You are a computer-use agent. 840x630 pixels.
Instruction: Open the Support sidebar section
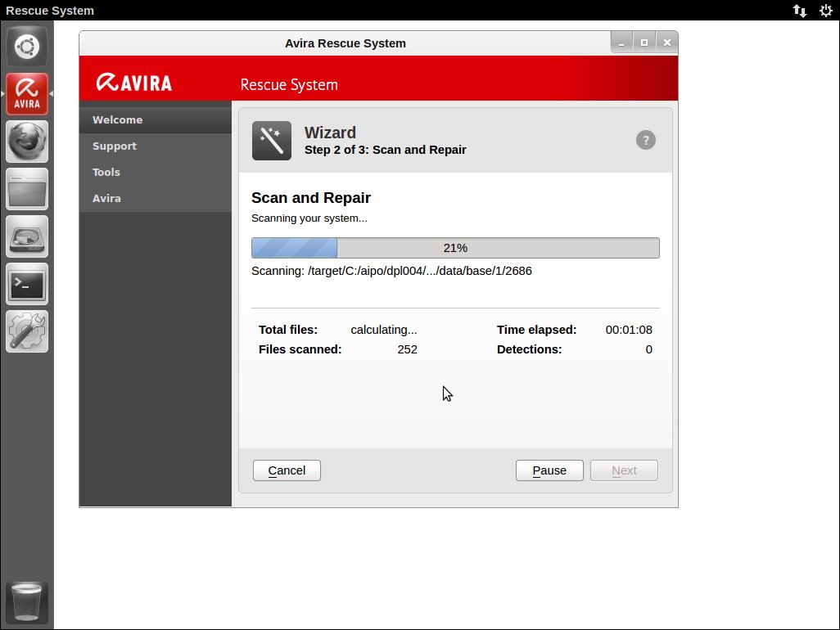156,146
